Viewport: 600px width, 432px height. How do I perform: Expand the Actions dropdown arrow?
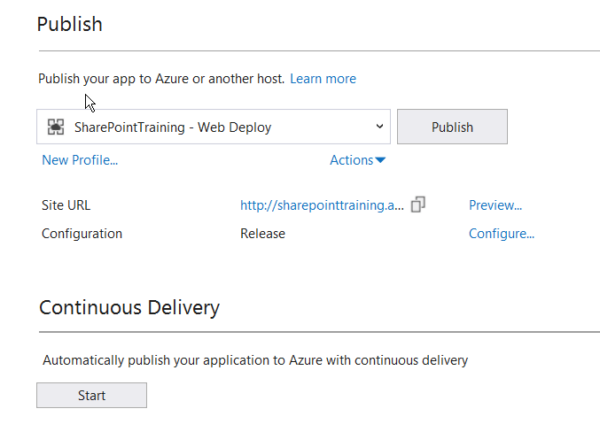[x=381, y=161]
